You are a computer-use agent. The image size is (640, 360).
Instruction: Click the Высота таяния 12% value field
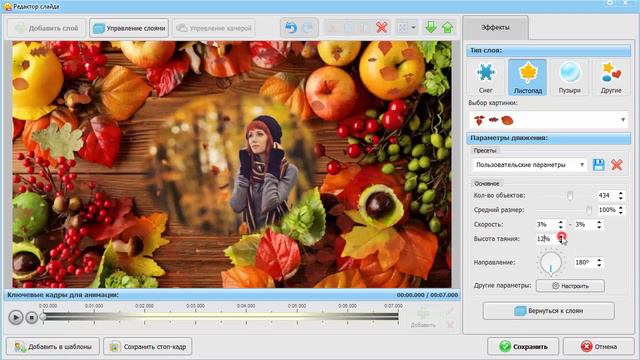546,239
